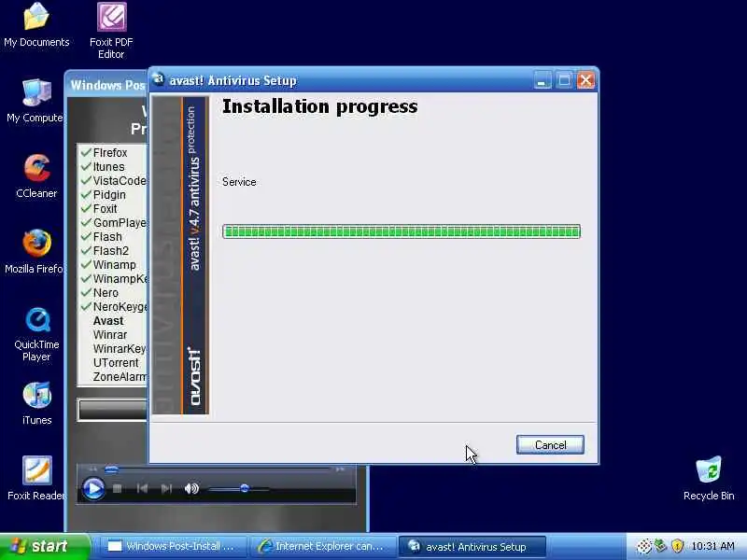747x560 pixels.
Task: Select Winrar in the install list
Action: point(110,335)
